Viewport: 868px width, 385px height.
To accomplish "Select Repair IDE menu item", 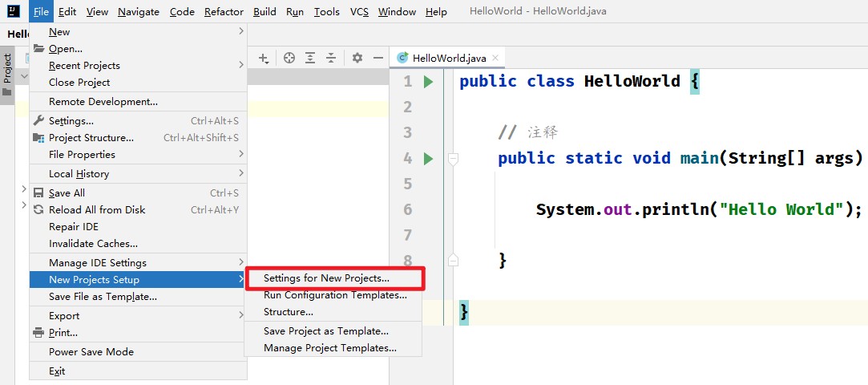I will pyautogui.click(x=138, y=226).
